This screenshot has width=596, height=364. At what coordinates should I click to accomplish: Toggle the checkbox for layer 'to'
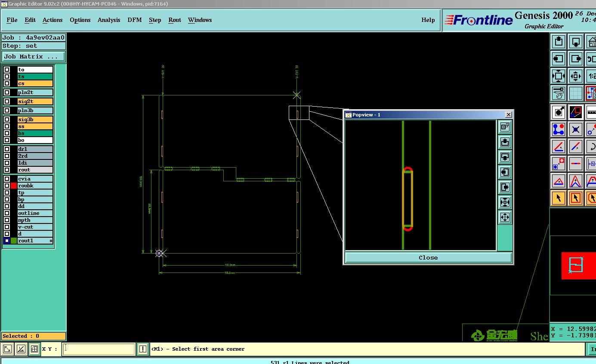pos(7,70)
